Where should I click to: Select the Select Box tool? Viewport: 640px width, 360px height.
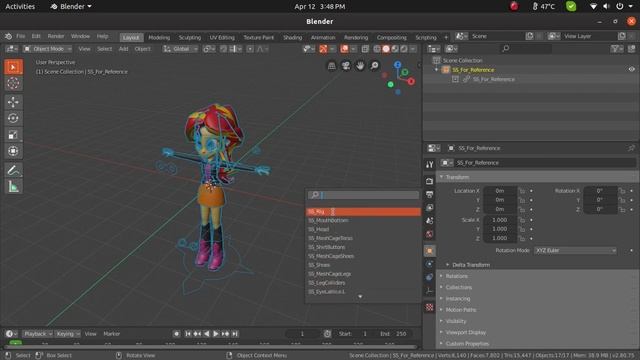(x=13, y=67)
